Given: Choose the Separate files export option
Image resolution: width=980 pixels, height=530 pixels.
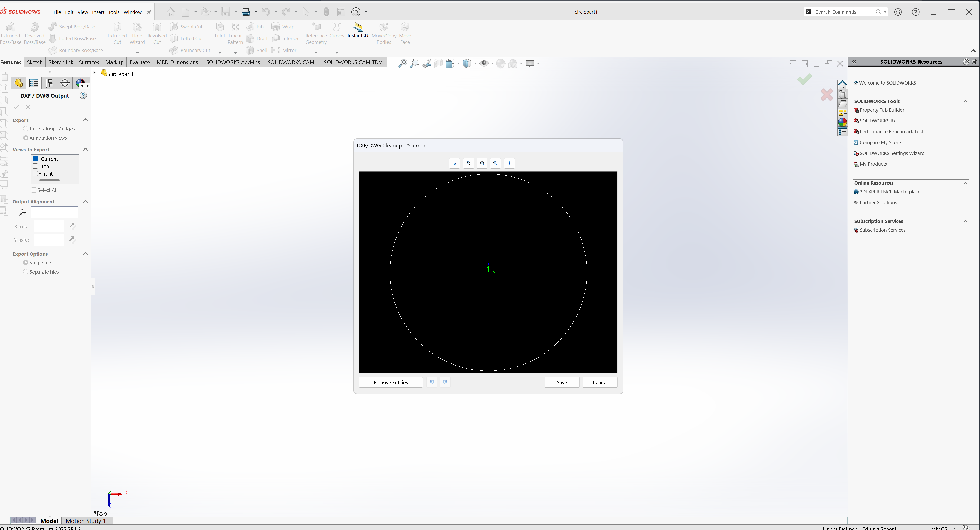Looking at the screenshot, I should click(x=26, y=272).
